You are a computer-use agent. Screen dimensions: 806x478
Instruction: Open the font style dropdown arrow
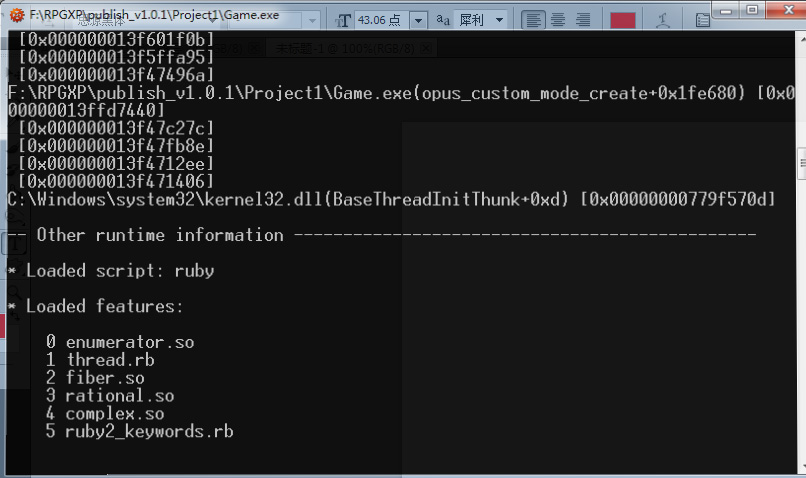[x=312, y=21]
